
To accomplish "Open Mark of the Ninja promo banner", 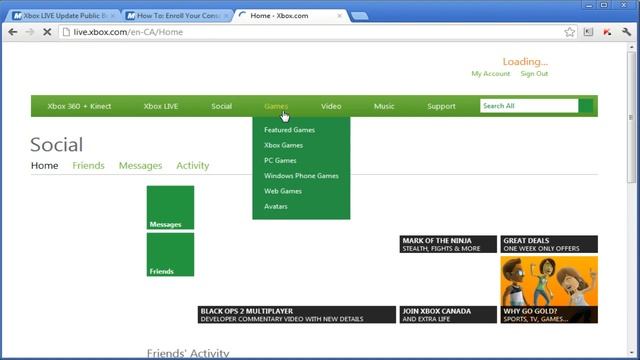I will pos(448,244).
